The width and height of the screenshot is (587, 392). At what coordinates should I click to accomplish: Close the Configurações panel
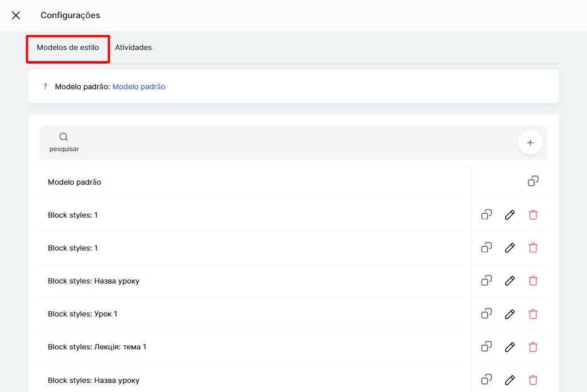click(16, 15)
